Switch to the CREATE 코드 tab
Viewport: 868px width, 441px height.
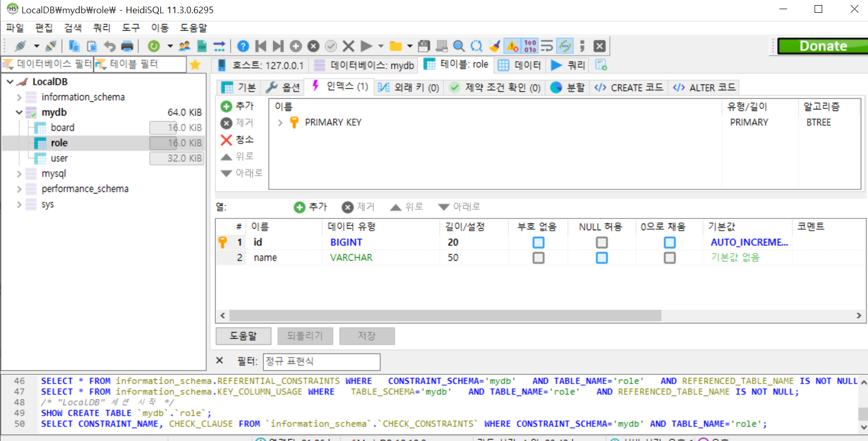coord(629,88)
